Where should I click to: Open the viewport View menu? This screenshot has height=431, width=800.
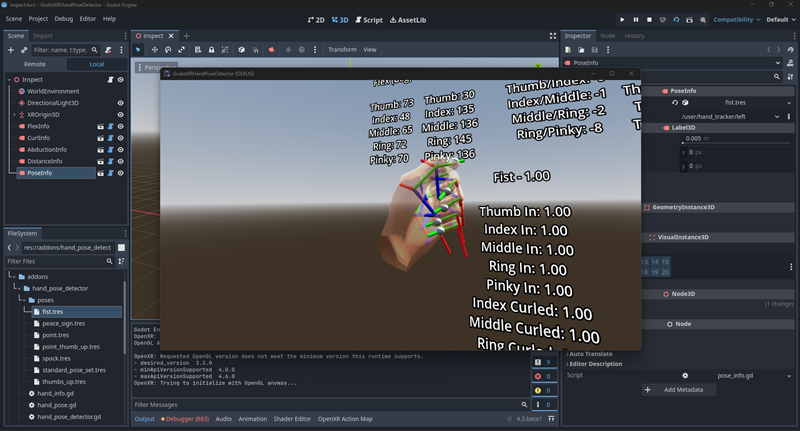coord(370,49)
